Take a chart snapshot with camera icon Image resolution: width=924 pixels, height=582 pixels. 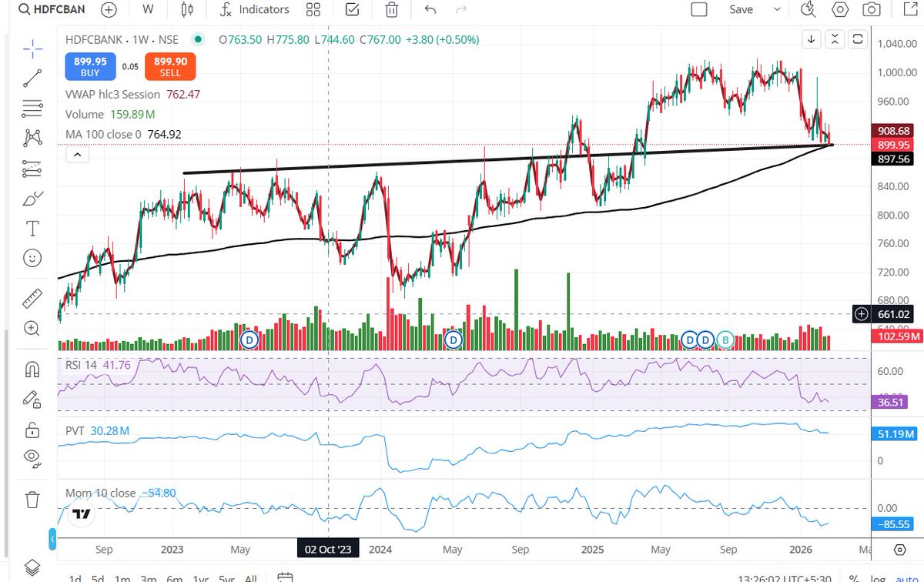point(872,10)
